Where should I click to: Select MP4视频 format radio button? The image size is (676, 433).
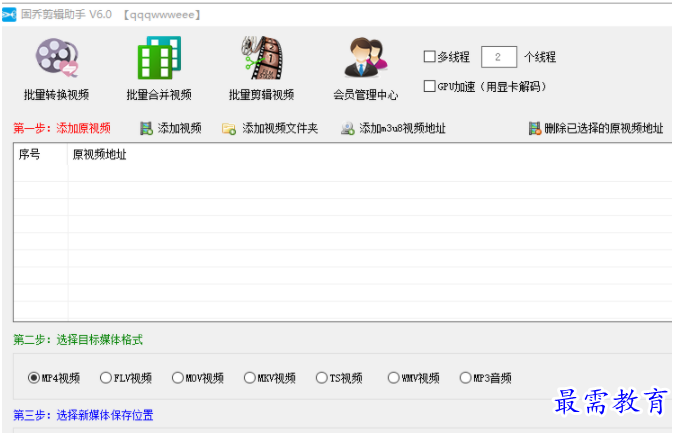(x=34, y=378)
